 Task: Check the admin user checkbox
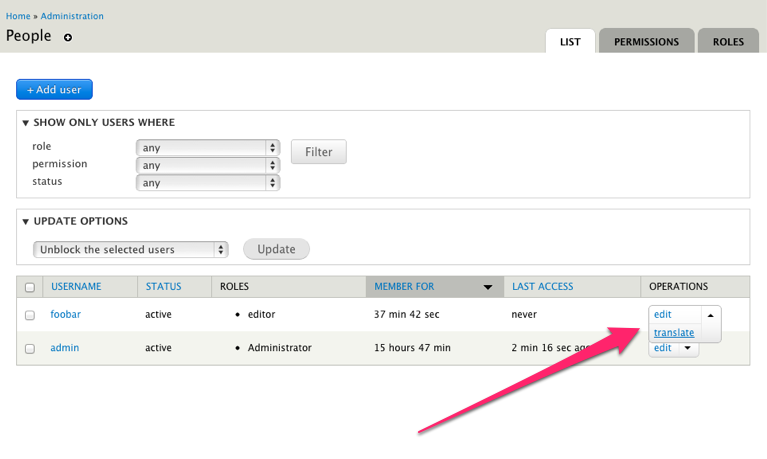30,348
